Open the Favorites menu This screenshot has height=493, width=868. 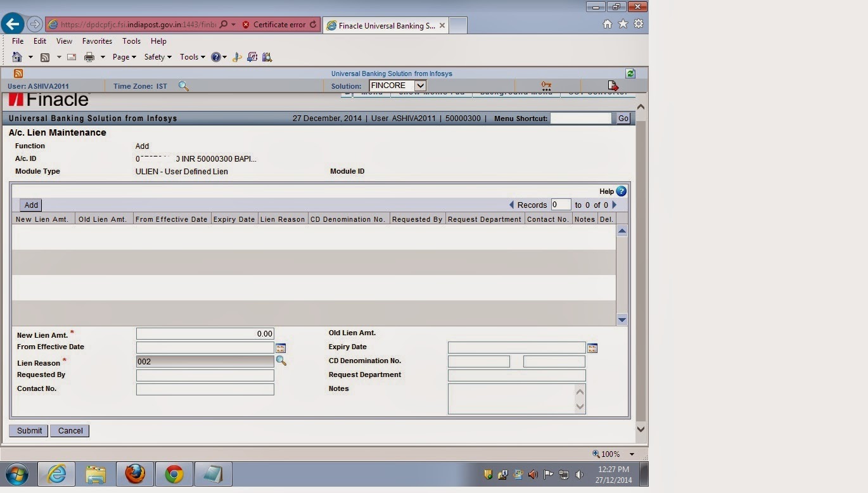(96, 41)
